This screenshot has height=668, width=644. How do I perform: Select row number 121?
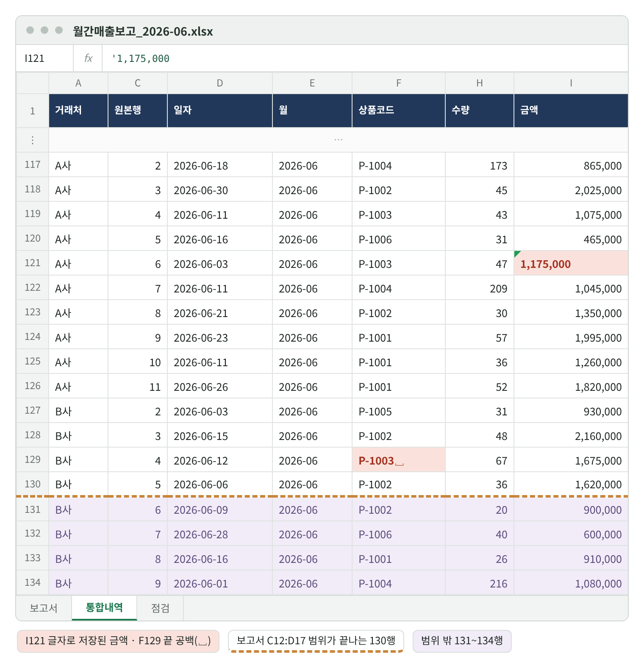pyautogui.click(x=33, y=263)
